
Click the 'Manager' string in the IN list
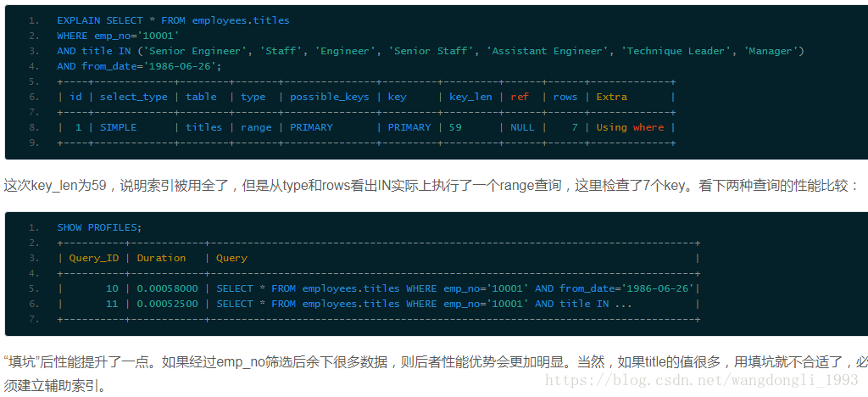pos(771,51)
